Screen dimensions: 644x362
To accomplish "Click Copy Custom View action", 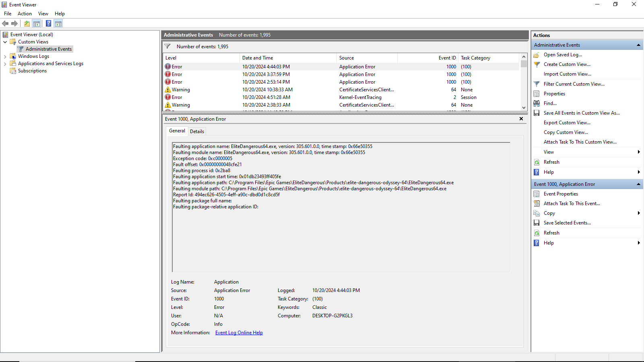I will pos(566,132).
